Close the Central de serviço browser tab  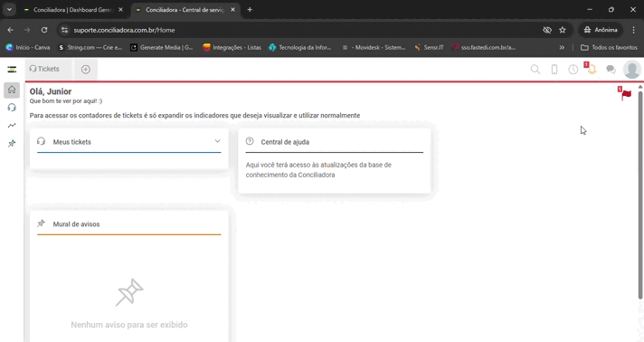pos(232,9)
